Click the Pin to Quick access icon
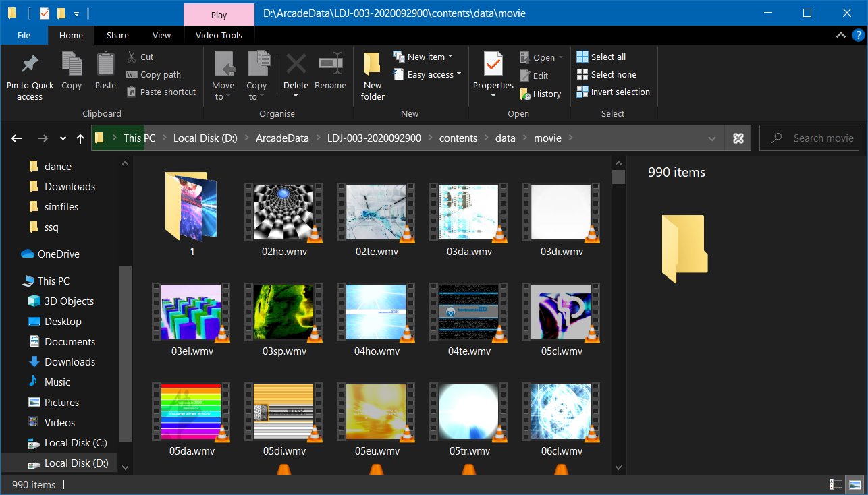 (x=30, y=65)
